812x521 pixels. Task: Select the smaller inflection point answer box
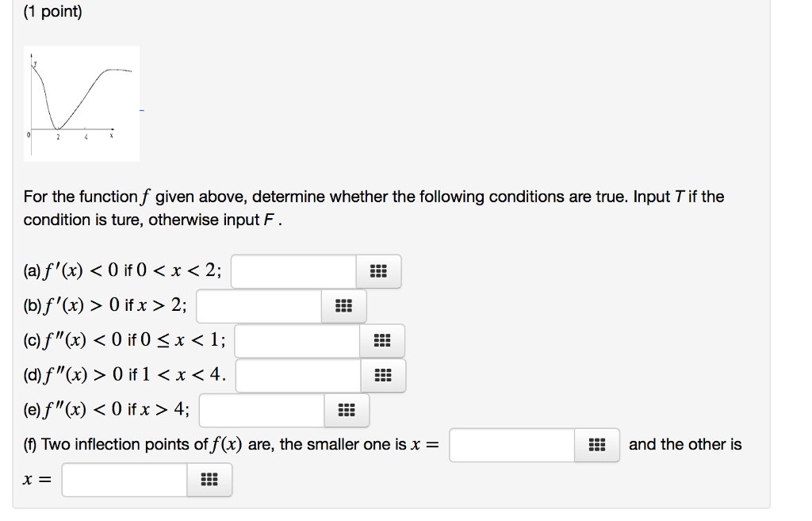pyautogui.click(x=511, y=445)
